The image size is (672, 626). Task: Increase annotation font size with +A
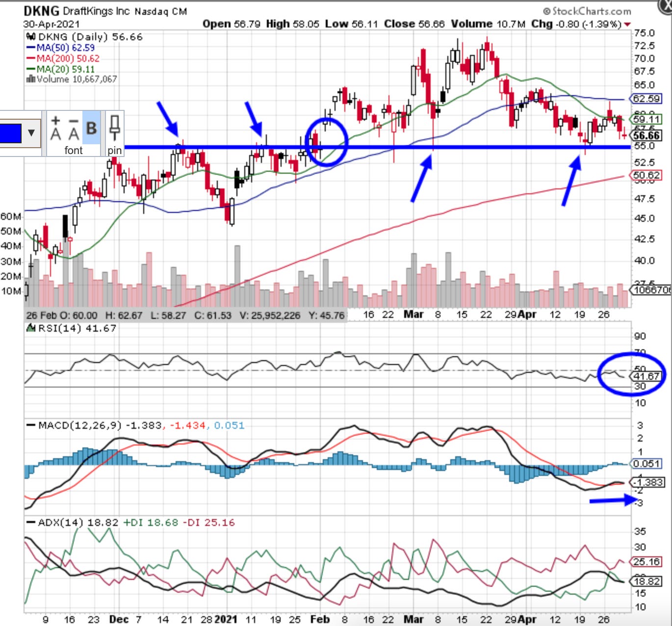[x=56, y=128]
